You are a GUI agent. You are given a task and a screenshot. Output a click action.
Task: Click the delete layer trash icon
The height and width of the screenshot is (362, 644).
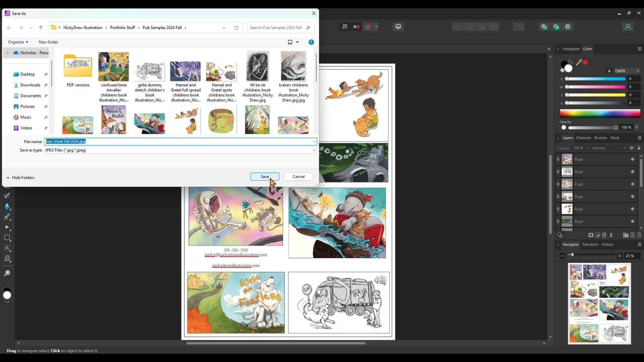point(639,235)
